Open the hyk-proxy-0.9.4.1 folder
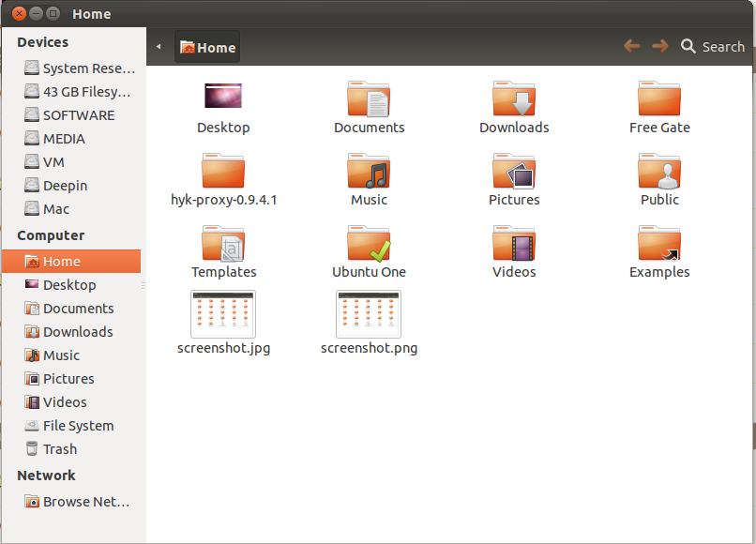The height and width of the screenshot is (544, 756). click(223, 171)
